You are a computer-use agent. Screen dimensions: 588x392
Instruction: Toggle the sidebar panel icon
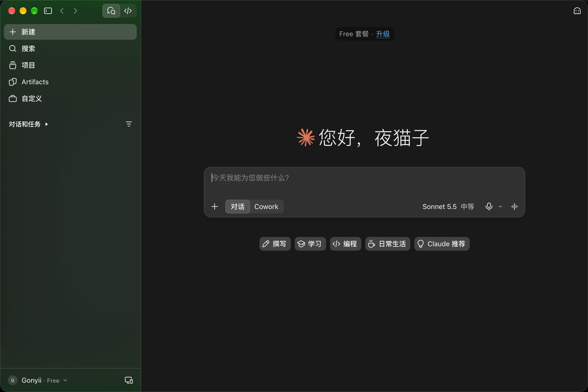[48, 11]
